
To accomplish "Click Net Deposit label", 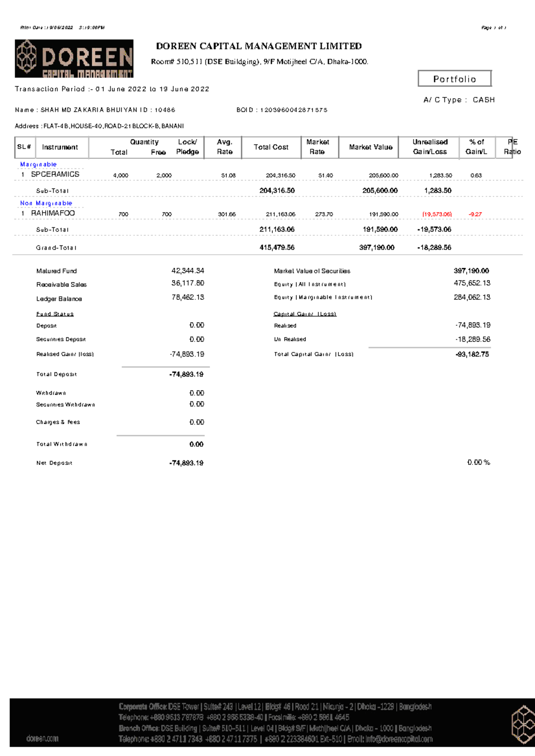I will pyautogui.click(x=54, y=463).
